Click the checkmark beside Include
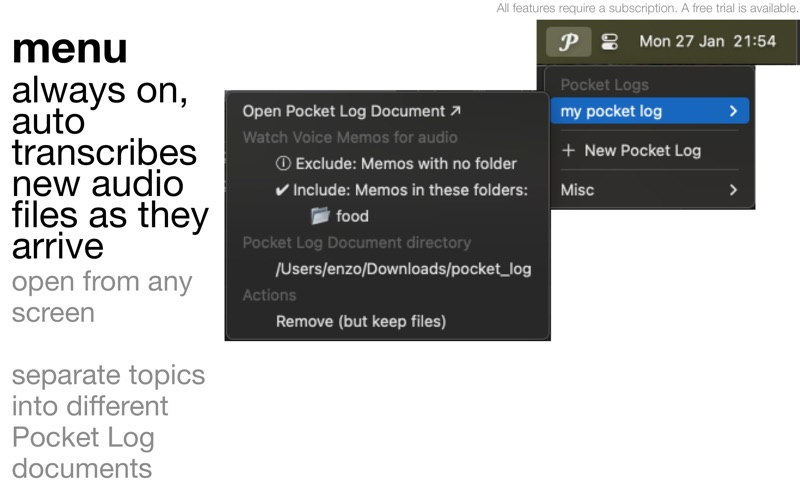 pos(282,190)
